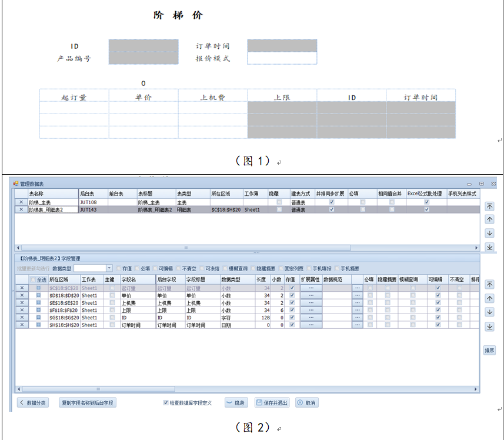Image resolution: width=504 pixels, height=440 pixels.
Task: Move field up one in lower field list
Action: pos(489,298)
